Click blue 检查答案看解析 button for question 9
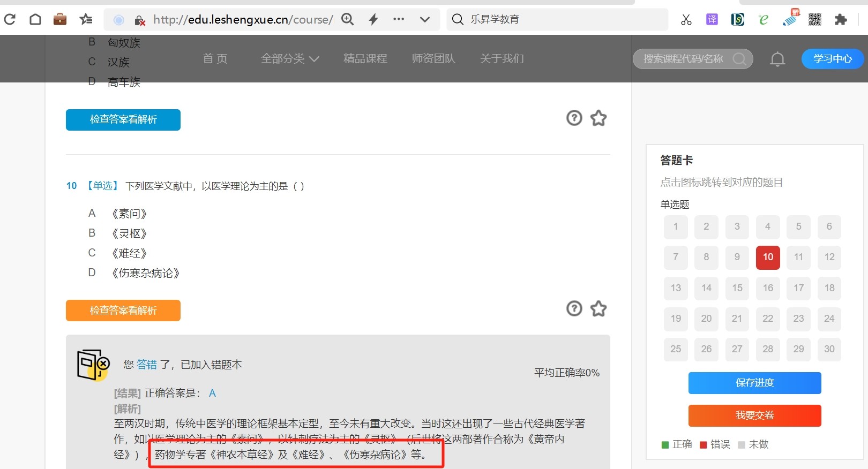 click(x=123, y=119)
